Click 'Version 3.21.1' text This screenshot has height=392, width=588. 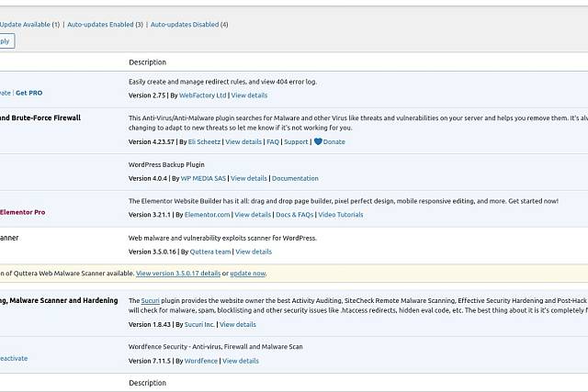click(x=150, y=215)
